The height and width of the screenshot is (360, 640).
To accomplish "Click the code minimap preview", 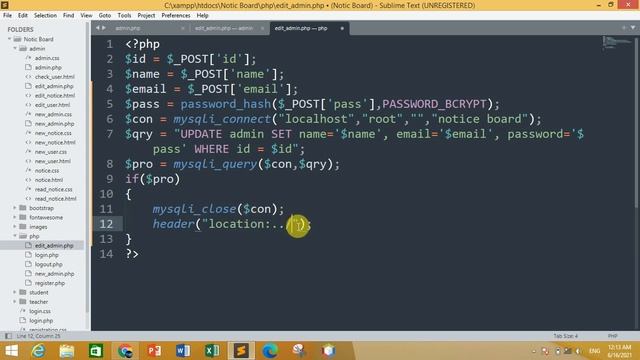I will pos(617,42).
